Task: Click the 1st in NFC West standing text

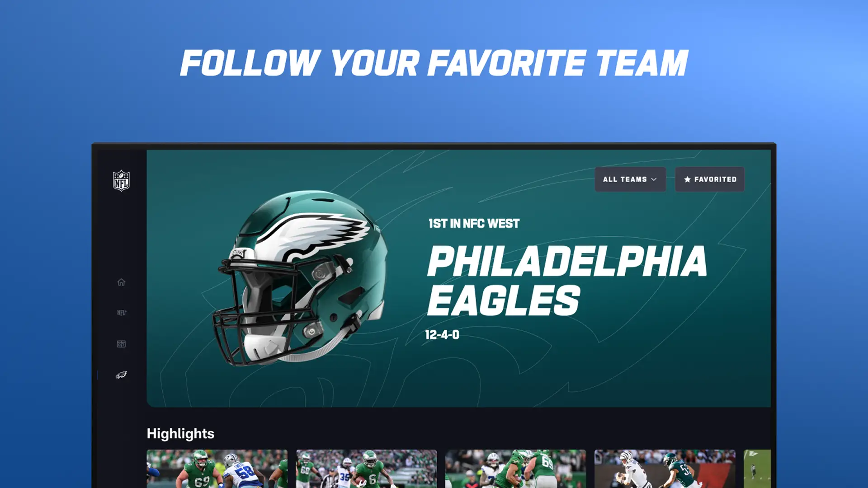Action: (474, 224)
